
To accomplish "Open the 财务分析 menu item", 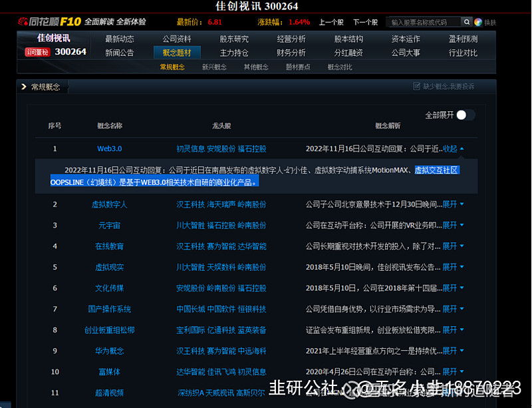I will coord(292,53).
